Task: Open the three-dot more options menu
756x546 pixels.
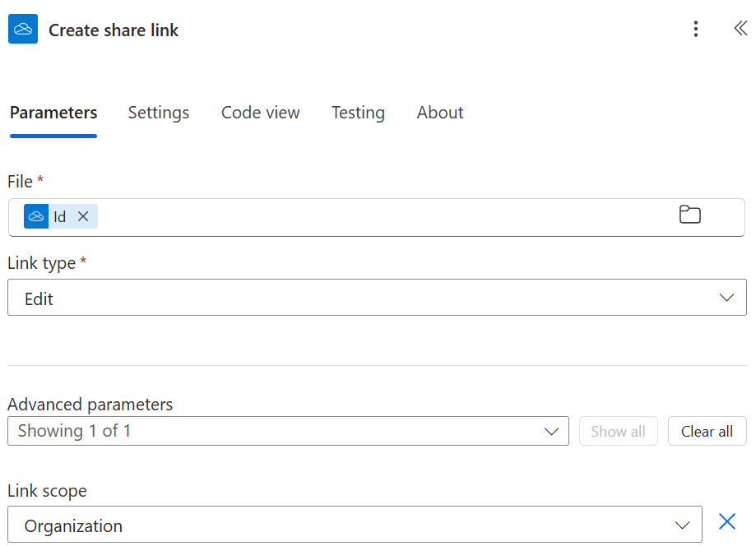Action: (x=696, y=30)
